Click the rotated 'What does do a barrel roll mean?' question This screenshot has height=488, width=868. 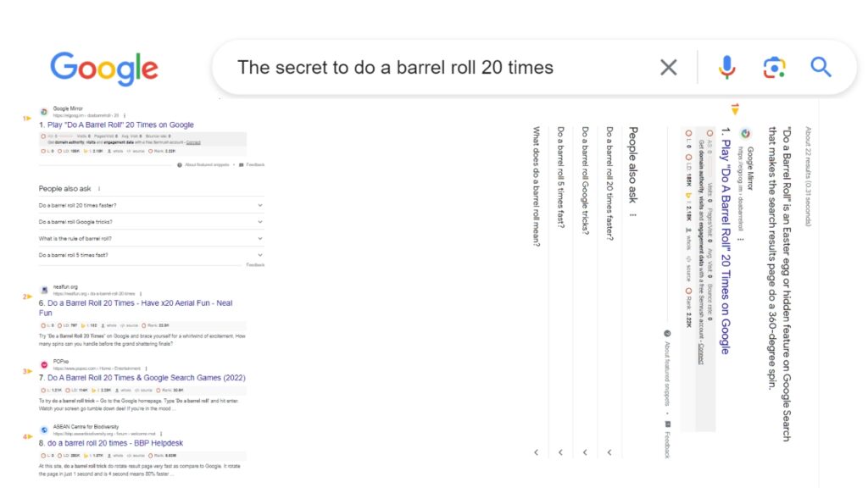point(536,186)
